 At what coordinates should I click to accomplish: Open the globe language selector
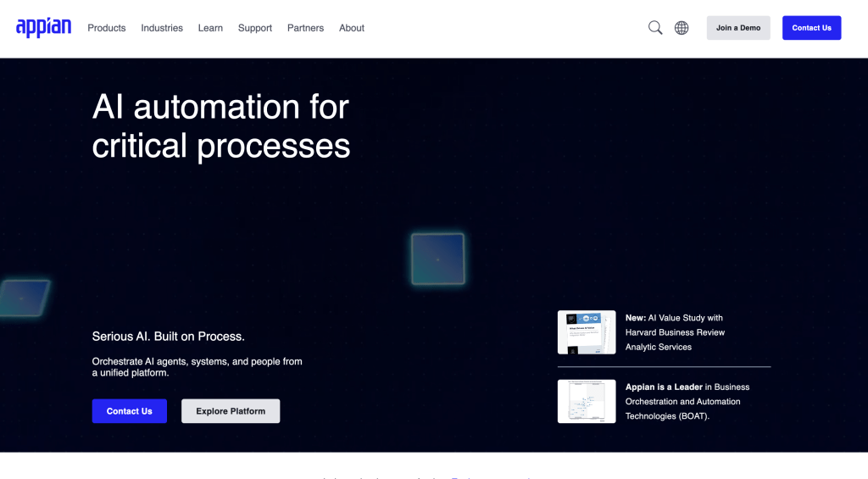click(682, 28)
